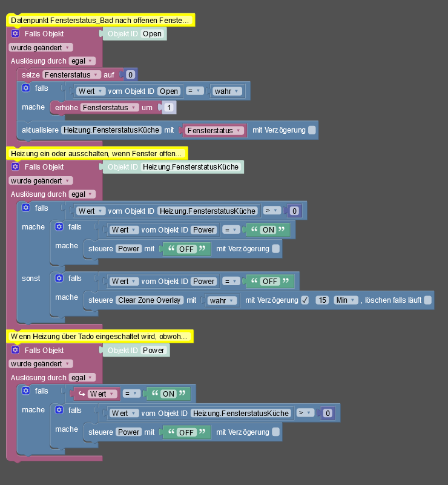448x485 pixels.
Task: Open wurde geändert dropdown in Power trigger
Action: click(41, 364)
